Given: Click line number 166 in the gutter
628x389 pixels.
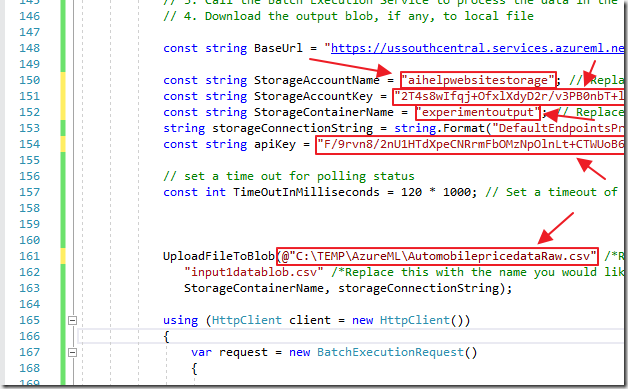Looking at the screenshot, I should (30, 336).
